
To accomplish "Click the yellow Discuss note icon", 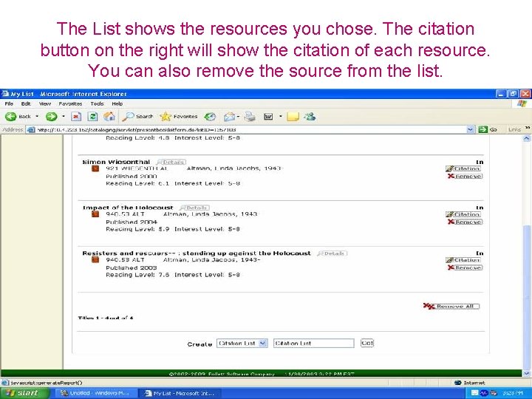I will pos(293,117).
